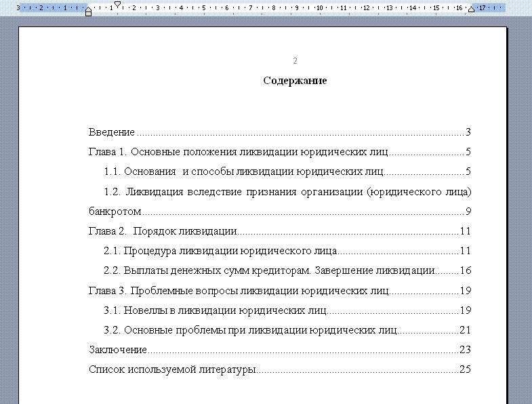Select '2.1. Процедура ликвидации юридического лица'

(x=220, y=251)
